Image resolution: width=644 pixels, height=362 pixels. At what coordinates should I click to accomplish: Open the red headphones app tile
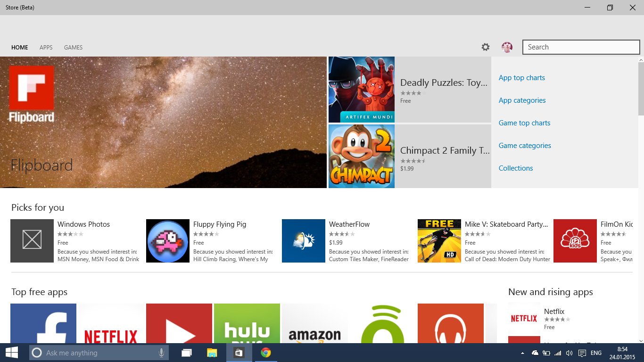coord(451,323)
